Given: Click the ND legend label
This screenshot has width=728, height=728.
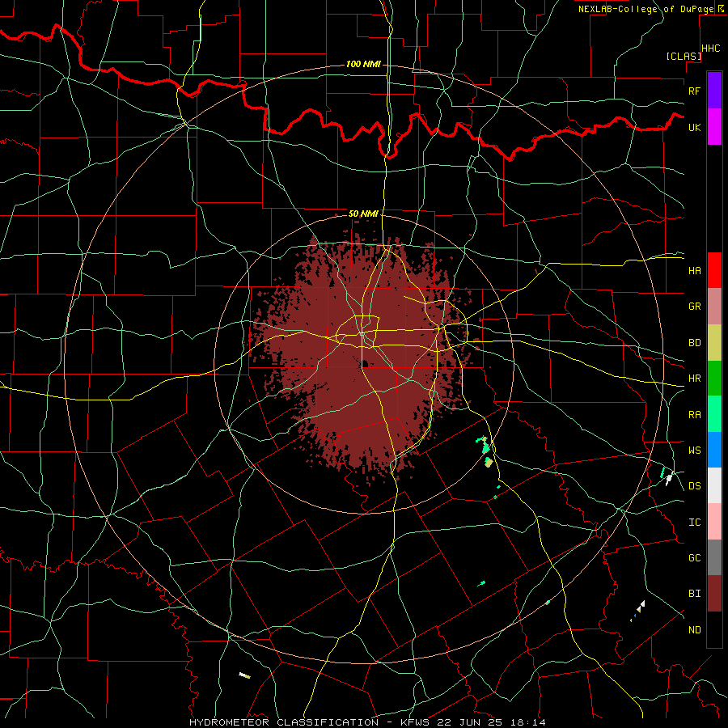Looking at the screenshot, I should pos(695,630).
